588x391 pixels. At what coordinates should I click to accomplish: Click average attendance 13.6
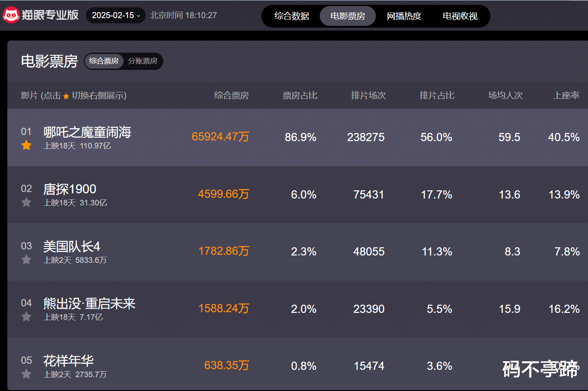point(509,195)
